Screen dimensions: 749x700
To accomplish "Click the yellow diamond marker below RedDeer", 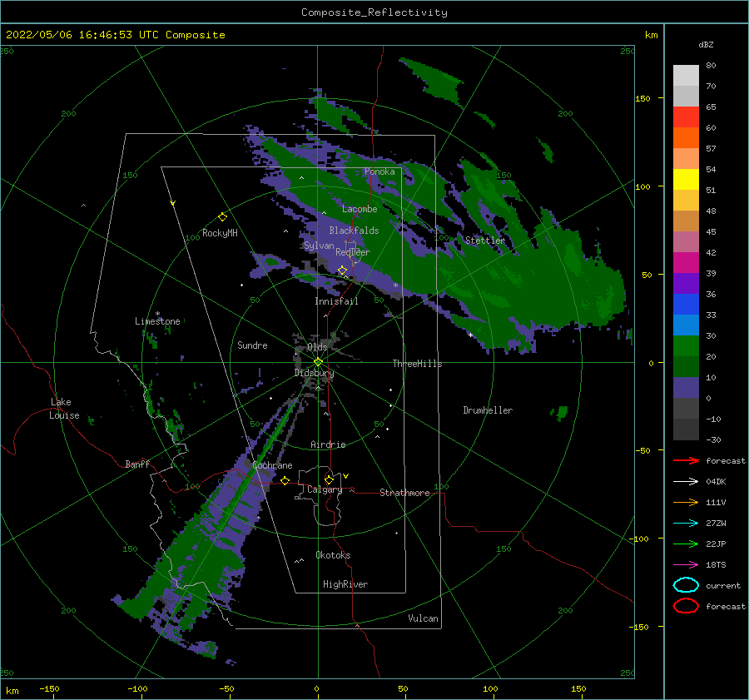I will tap(343, 271).
